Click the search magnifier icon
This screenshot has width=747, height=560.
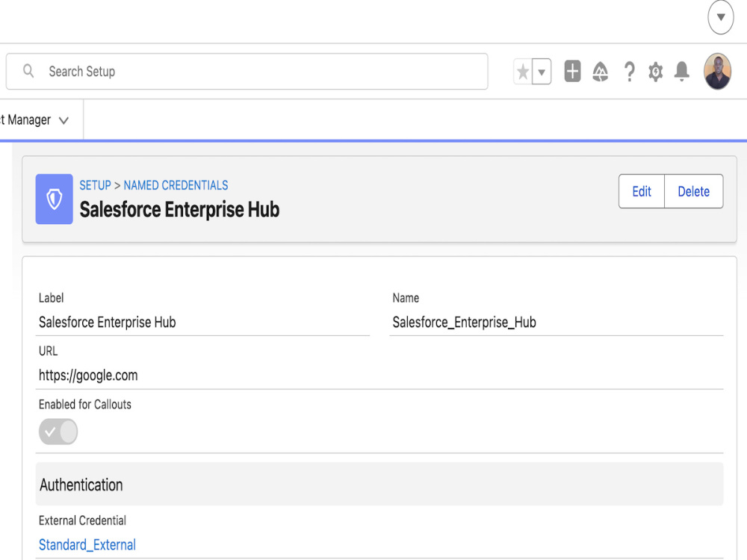(x=28, y=71)
